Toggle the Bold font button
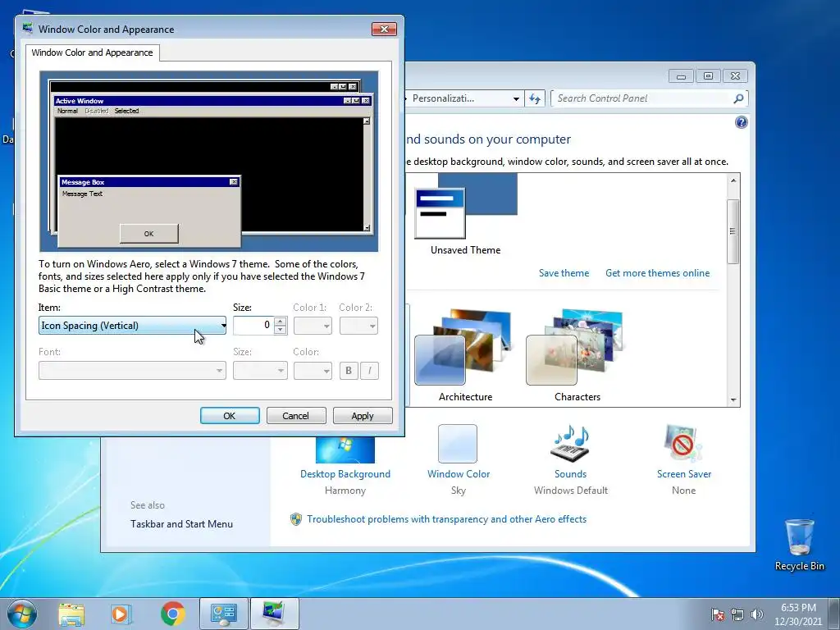Image resolution: width=840 pixels, height=630 pixels. point(349,370)
